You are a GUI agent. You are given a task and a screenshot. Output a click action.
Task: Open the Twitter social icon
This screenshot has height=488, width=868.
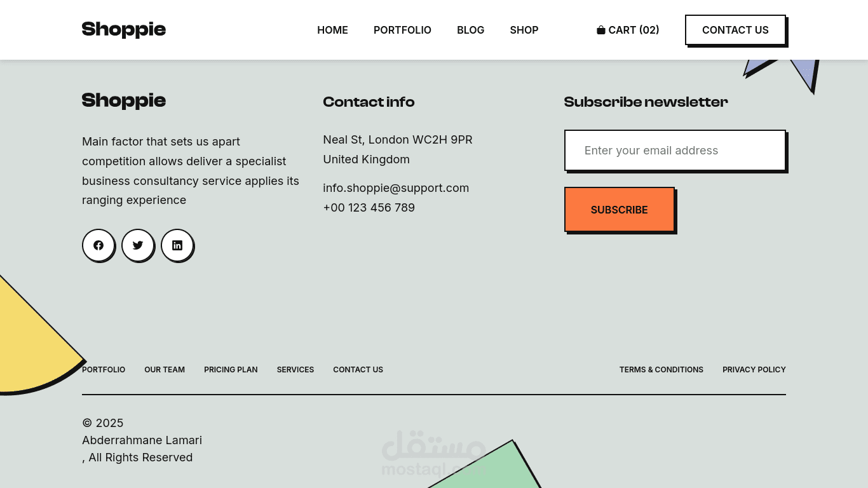pos(138,245)
